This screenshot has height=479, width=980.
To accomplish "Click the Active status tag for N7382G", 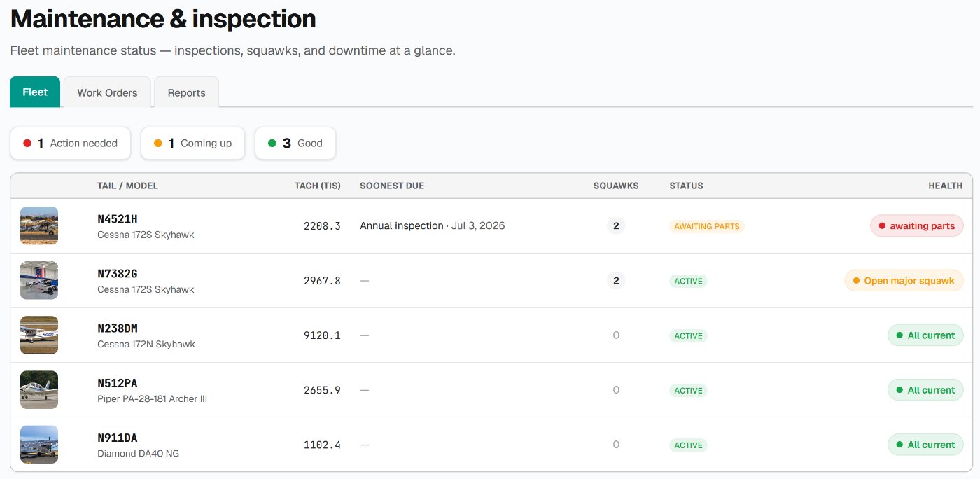I will coord(689,281).
